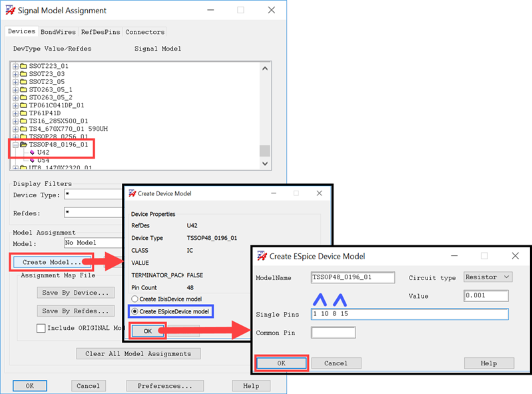This screenshot has width=532, height=394.
Task: Click the TS16_285X500_01 folder icon
Action: coord(24,121)
